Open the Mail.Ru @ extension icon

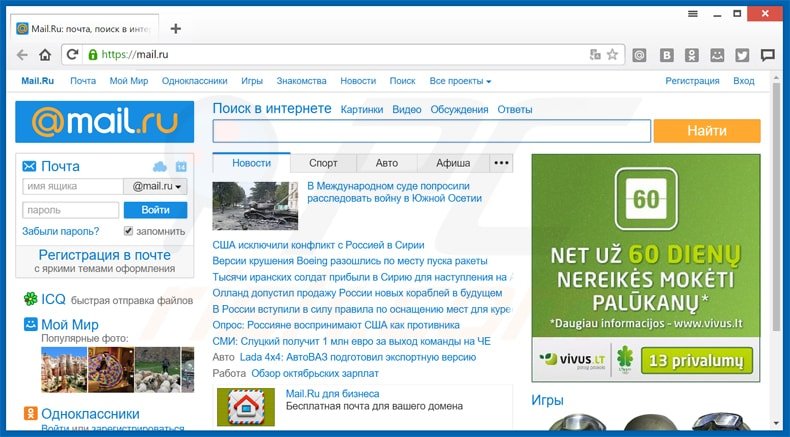click(639, 55)
